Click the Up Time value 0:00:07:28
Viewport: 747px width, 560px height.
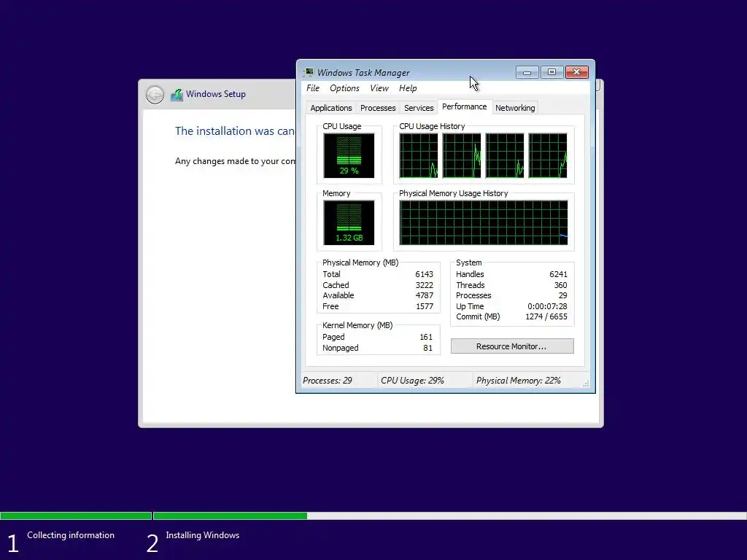tap(547, 307)
